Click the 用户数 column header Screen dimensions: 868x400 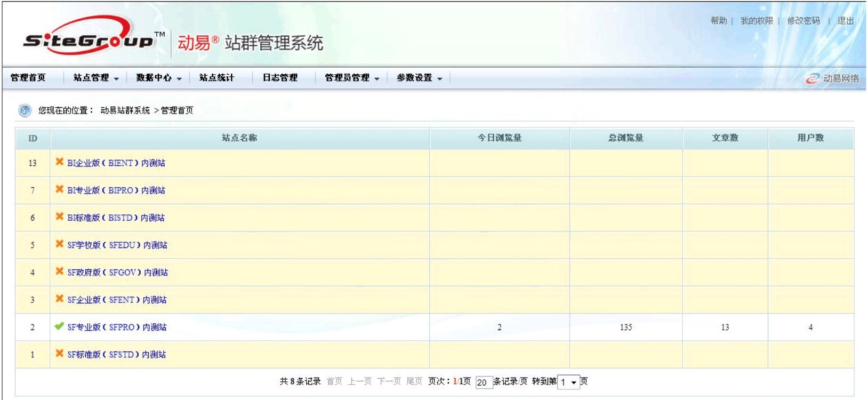(x=811, y=138)
